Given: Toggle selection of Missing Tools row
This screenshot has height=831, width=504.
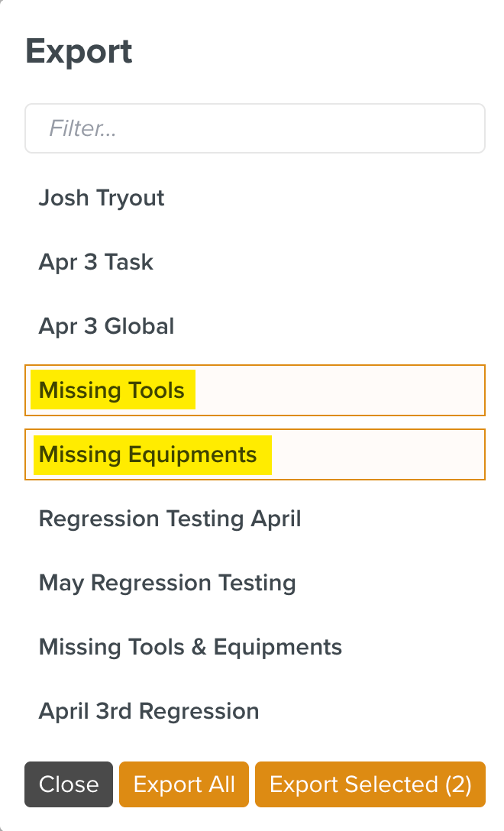Looking at the screenshot, I should coord(255,391).
